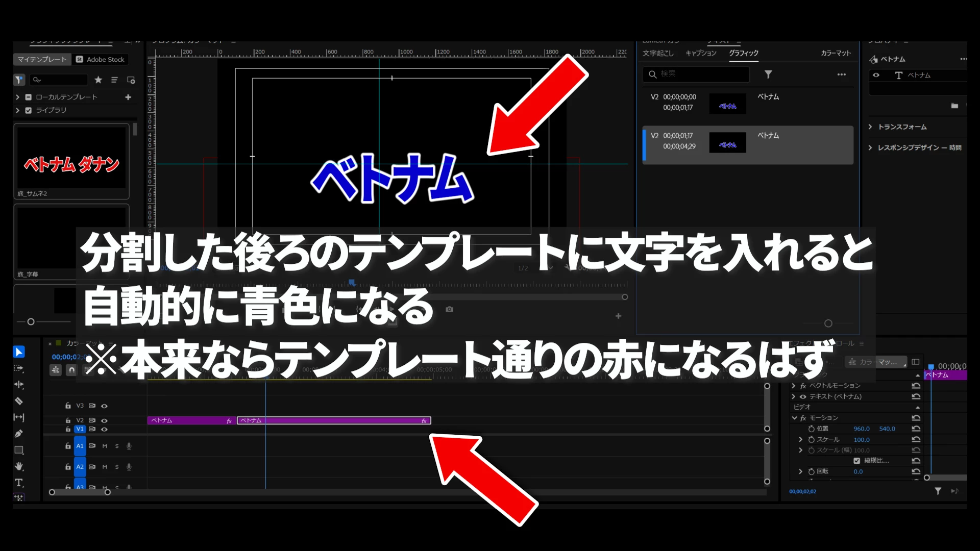Toggle the ローカルテンプレート checkbox

(x=29, y=97)
